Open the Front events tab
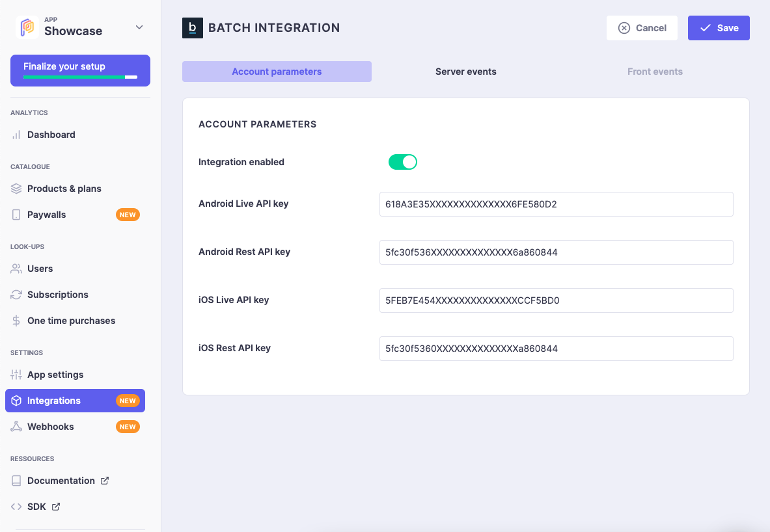 point(655,72)
